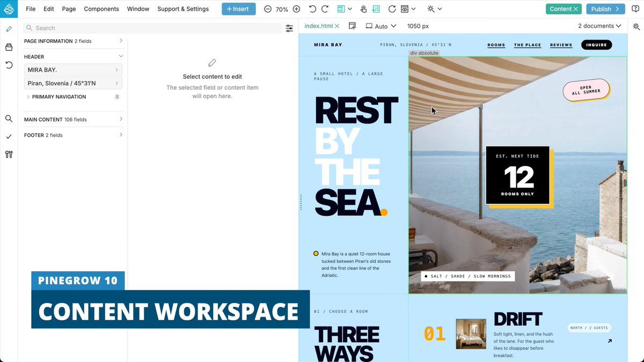Open the Edit menu
The image size is (644, 362).
click(49, 9)
